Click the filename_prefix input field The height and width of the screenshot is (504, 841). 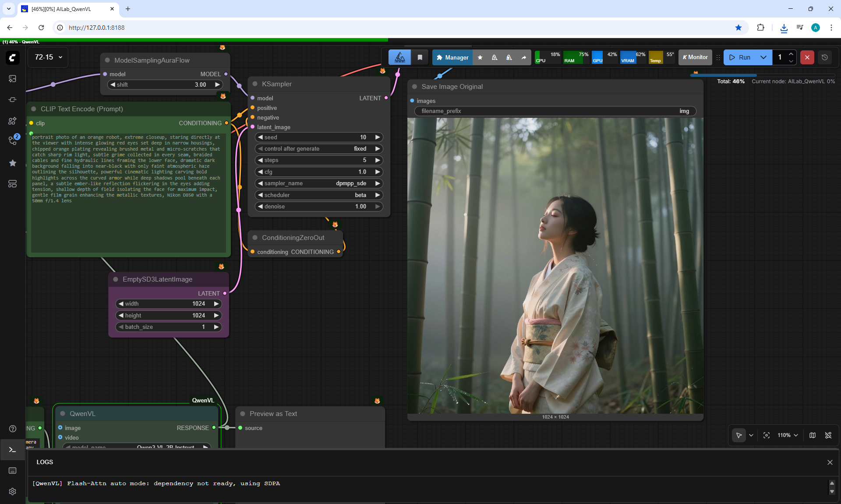[x=555, y=111]
